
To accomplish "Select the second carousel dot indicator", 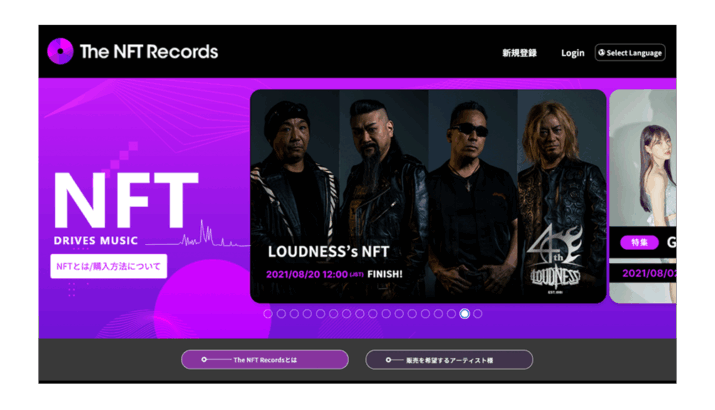I will point(281,314).
